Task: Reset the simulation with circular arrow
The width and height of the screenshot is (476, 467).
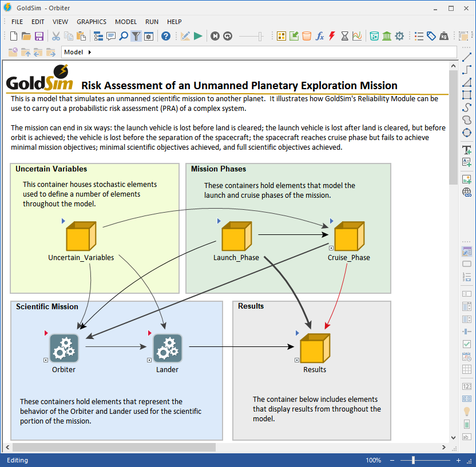Action: (x=228, y=36)
